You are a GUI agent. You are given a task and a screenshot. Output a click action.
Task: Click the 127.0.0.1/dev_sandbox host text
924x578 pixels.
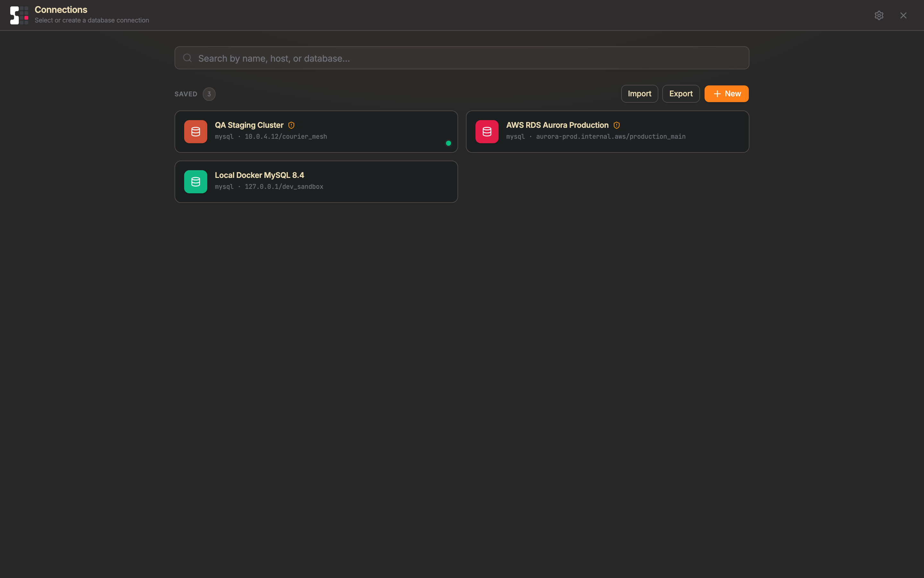coord(284,187)
